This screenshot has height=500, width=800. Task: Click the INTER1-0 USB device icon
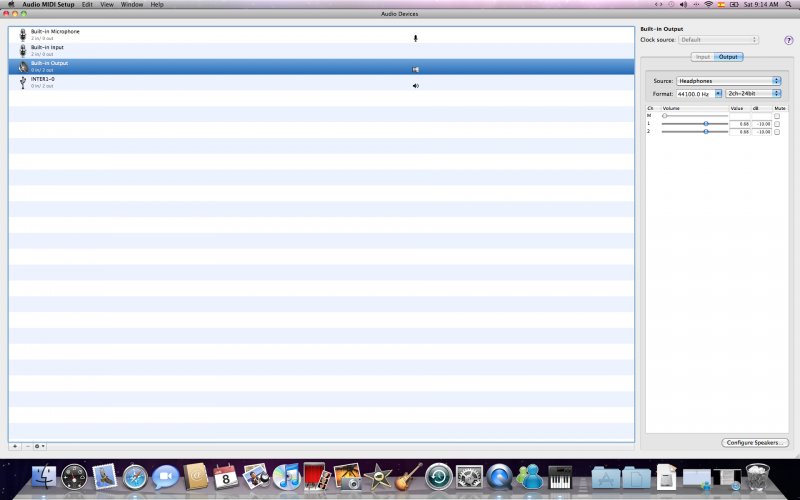22,82
